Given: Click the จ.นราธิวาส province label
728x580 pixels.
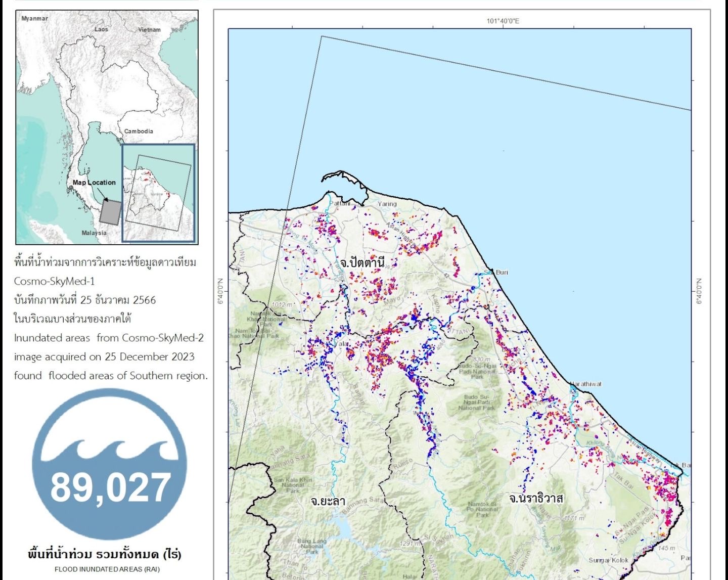Looking at the screenshot, I should [x=536, y=499].
